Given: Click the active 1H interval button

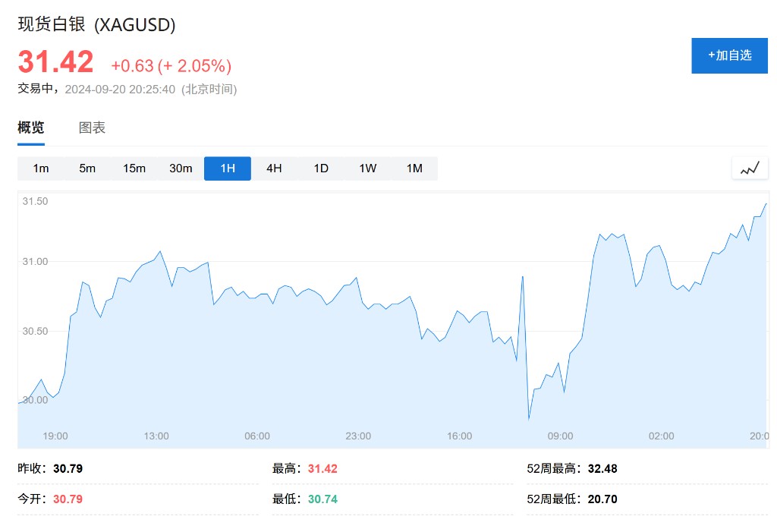Looking at the screenshot, I should tap(228, 168).
